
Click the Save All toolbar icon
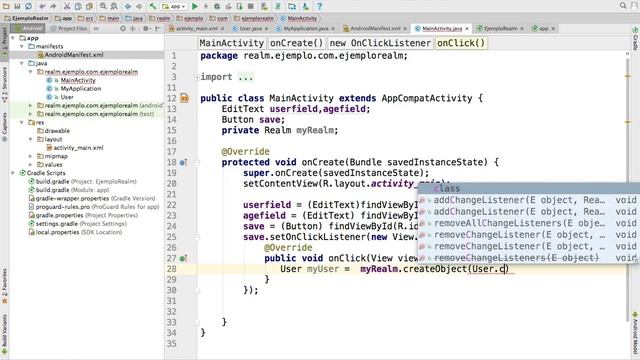point(17,6)
